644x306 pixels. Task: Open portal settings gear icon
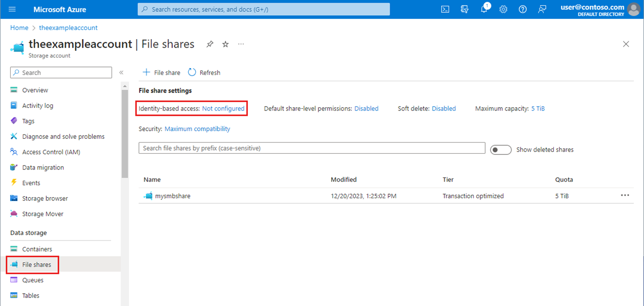[x=503, y=9]
